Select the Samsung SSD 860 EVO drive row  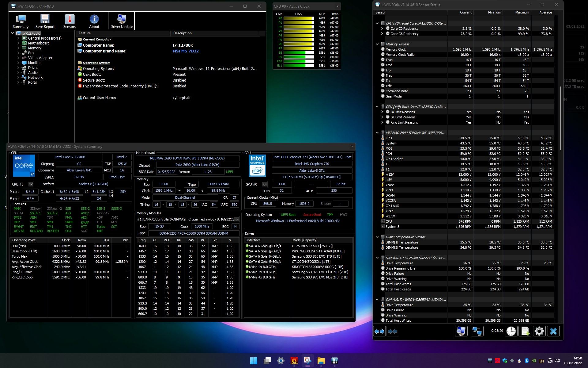[299, 256]
